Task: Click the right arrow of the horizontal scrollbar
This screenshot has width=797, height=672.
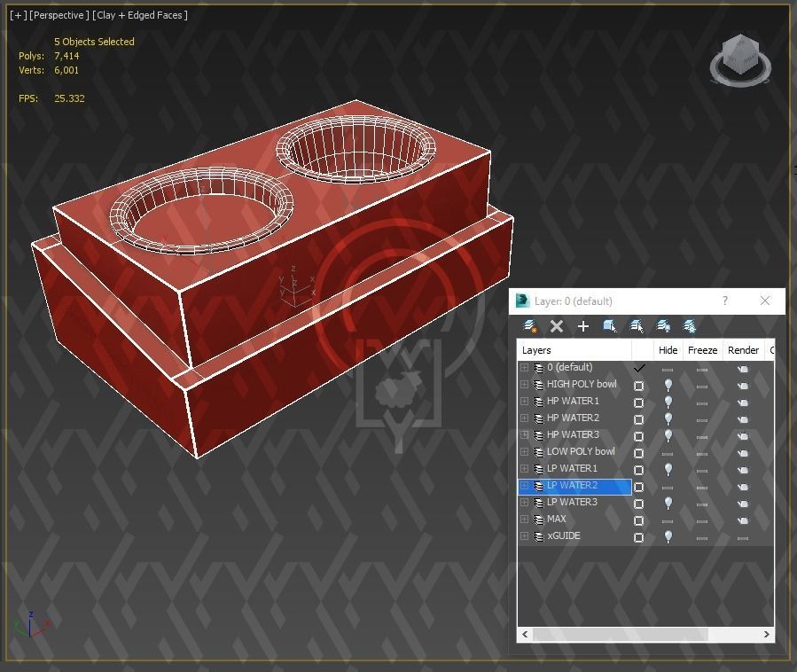Action: click(767, 635)
